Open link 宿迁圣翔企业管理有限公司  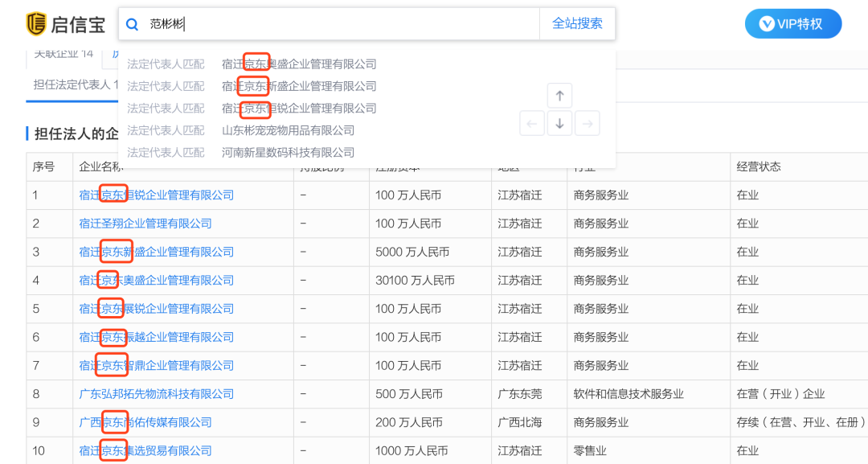pyautogui.click(x=145, y=224)
